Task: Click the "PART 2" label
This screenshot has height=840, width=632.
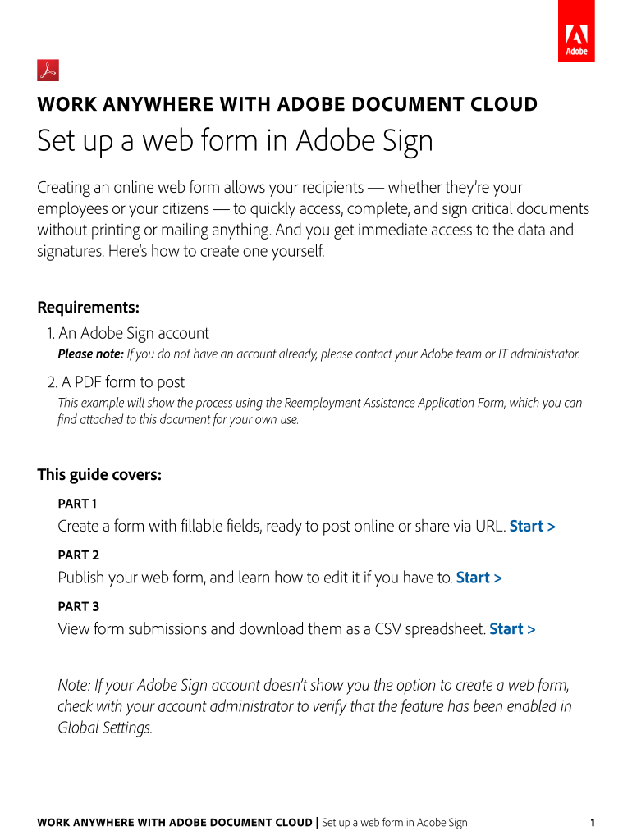Action: [78, 555]
